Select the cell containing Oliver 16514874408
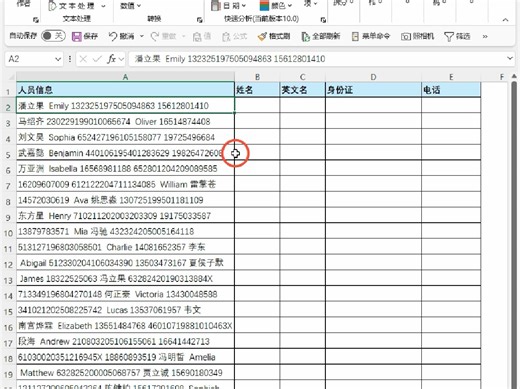Viewport: 520px width, 389px height. (x=125, y=121)
